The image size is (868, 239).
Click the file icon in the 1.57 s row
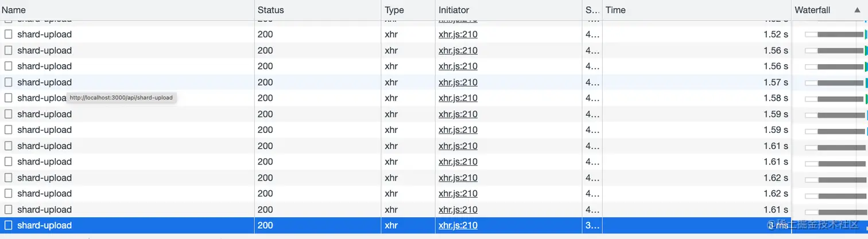coord(9,82)
